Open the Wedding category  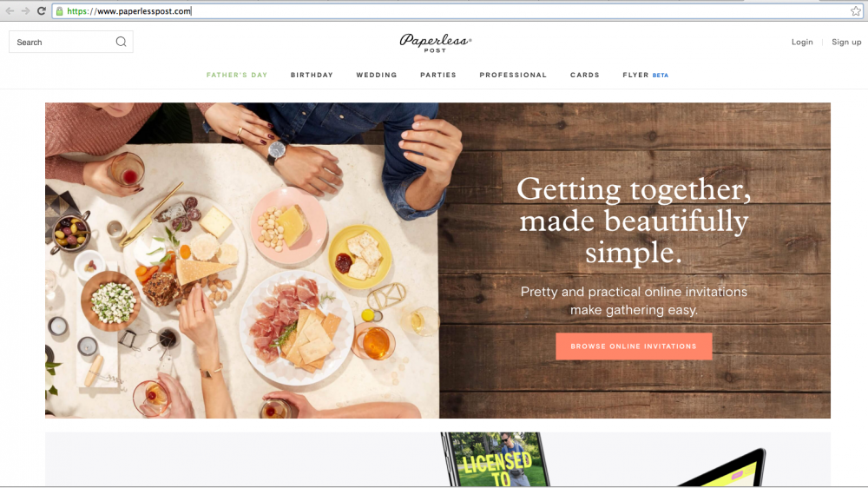pos(377,75)
